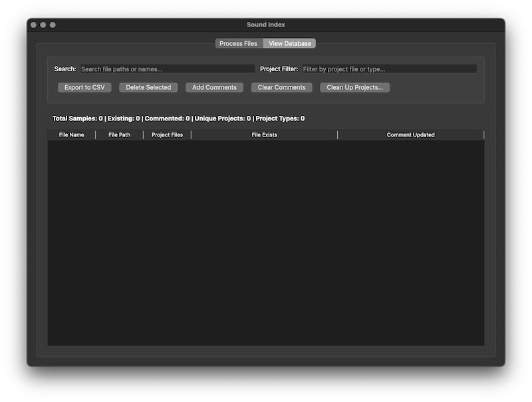The width and height of the screenshot is (532, 402).
Task: Sort by the Project Files column
Action: (166, 134)
